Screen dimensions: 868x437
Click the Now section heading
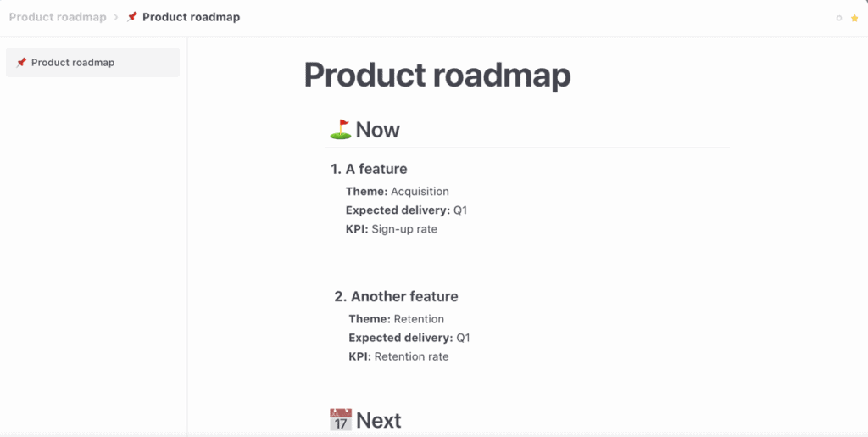pos(377,130)
